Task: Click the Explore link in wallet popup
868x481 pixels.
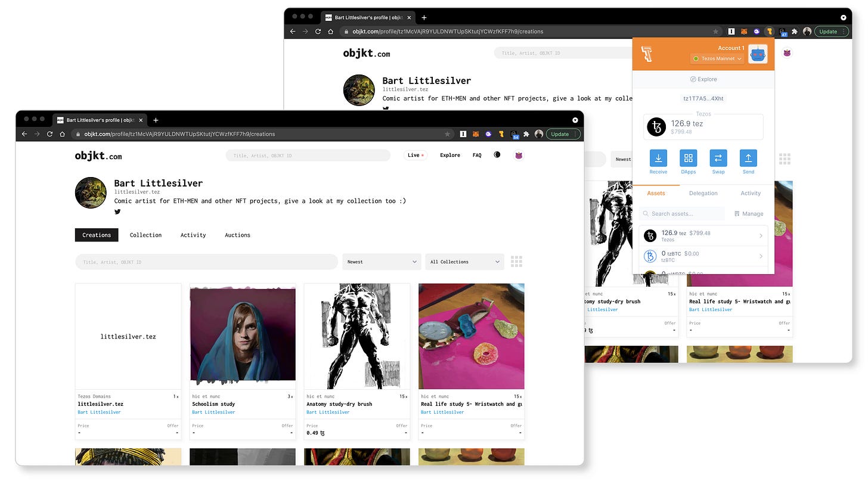Action: pyautogui.click(x=703, y=79)
